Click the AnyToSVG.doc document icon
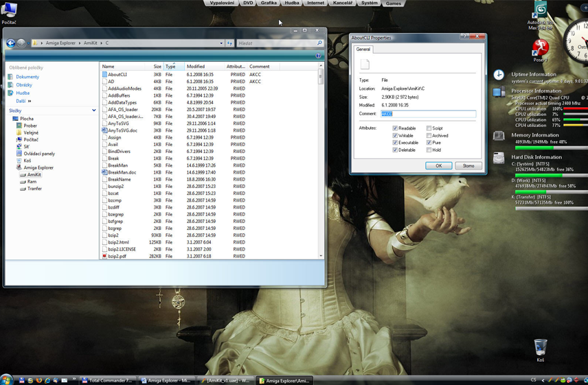Screen dimensions: 588x385 (104, 130)
